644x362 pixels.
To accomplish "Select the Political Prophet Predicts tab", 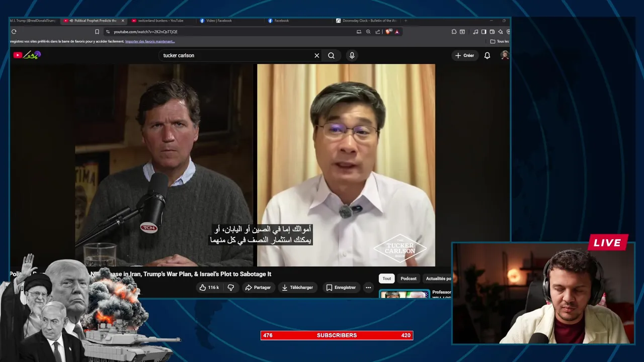I will [x=93, y=21].
